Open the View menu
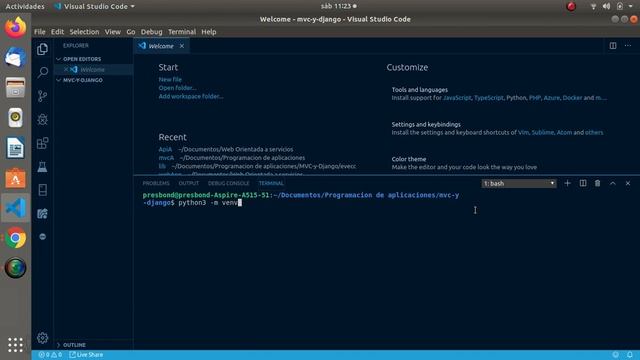 click(112, 32)
